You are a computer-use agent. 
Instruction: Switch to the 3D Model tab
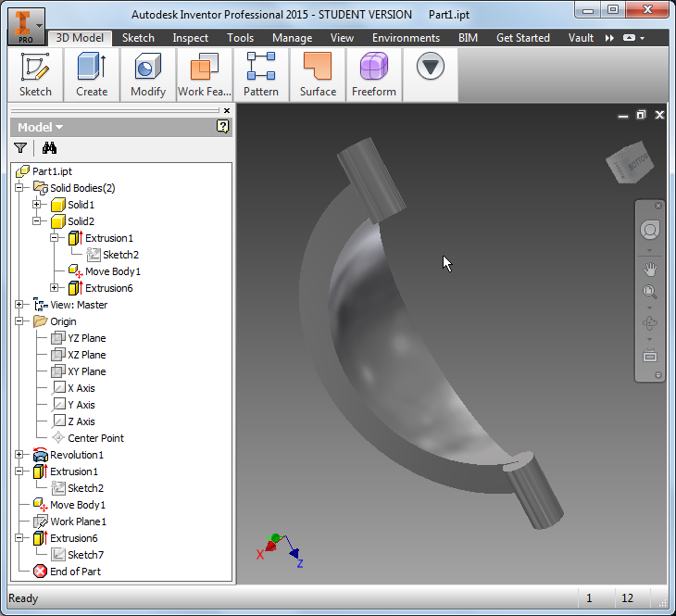click(x=80, y=38)
